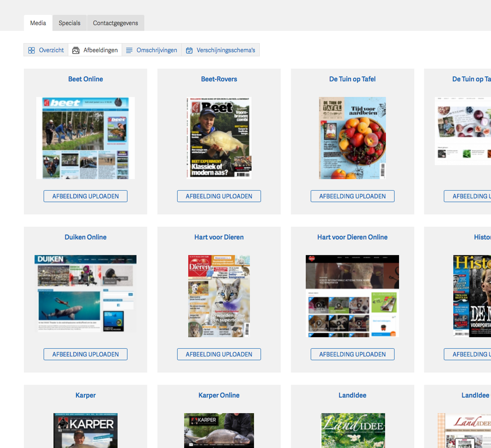Viewport: 491px width, 448px height.
Task: Upload image for Beet Online
Action: click(86, 196)
